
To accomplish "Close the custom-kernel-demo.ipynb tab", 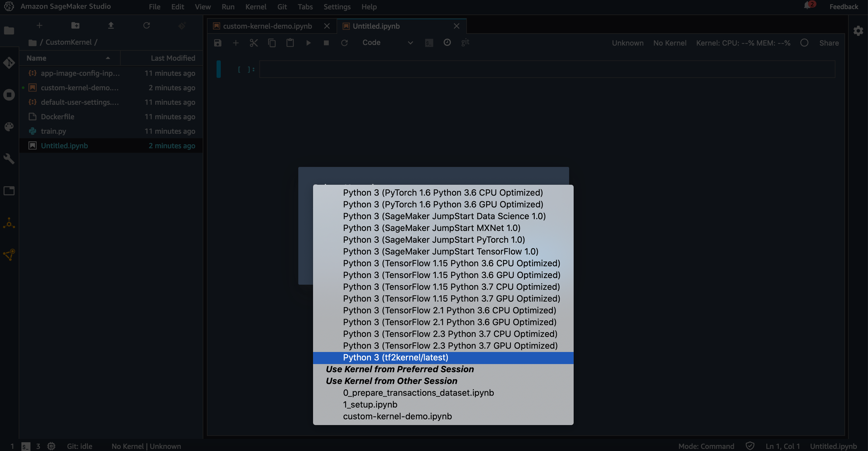I will (327, 26).
